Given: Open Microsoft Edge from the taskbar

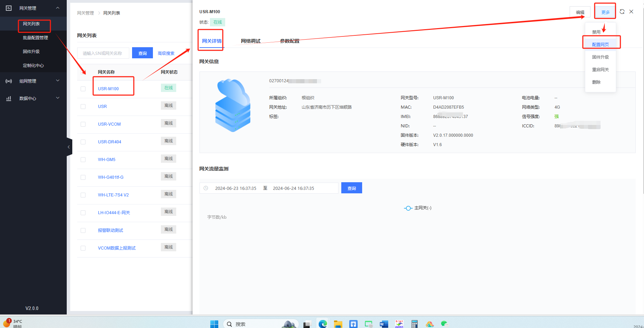Looking at the screenshot, I should click(x=323, y=324).
